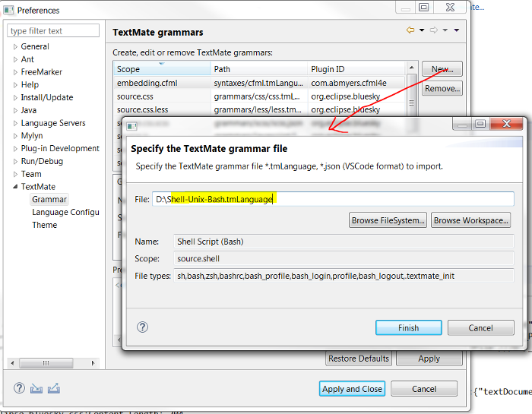This screenshot has width=532, height=414.
Task: Close the grammar file dialog
Action: click(x=506, y=124)
